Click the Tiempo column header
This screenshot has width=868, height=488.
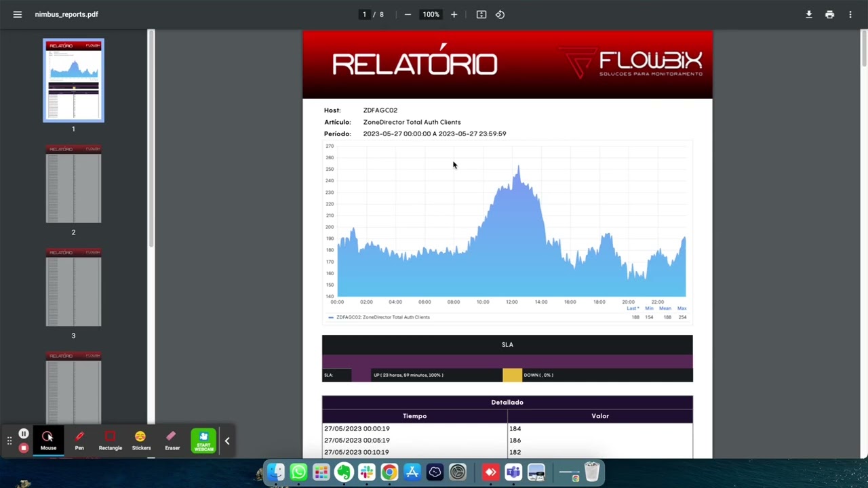(414, 416)
